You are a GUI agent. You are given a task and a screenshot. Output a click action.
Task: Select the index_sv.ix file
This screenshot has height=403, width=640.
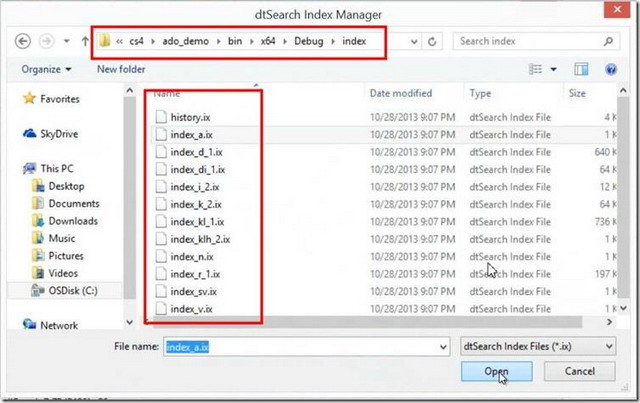tap(193, 292)
